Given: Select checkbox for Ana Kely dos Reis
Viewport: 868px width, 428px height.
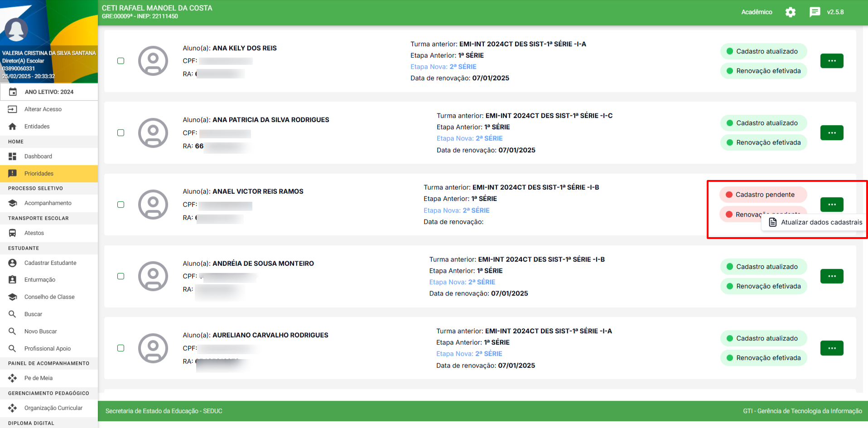Looking at the screenshot, I should pos(121,61).
